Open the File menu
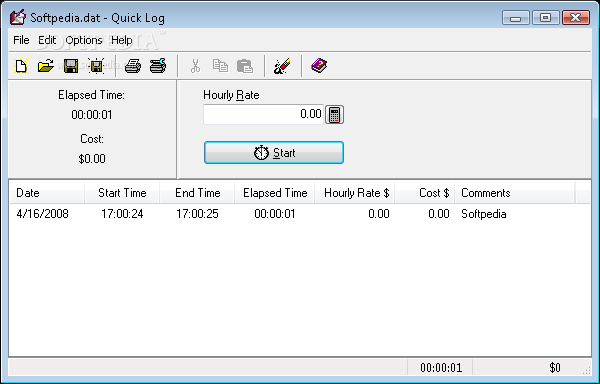Viewport: 600px width, 384px height. pos(21,40)
